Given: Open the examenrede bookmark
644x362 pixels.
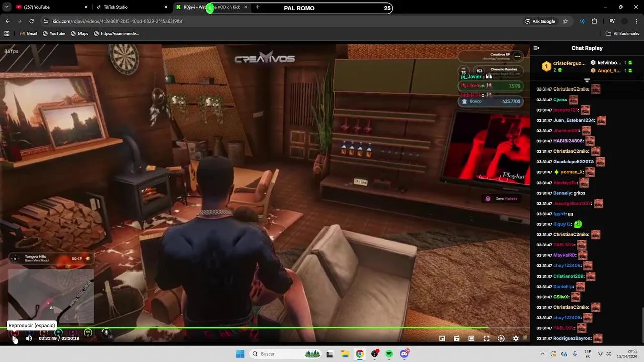Looking at the screenshot, I should [116, 33].
